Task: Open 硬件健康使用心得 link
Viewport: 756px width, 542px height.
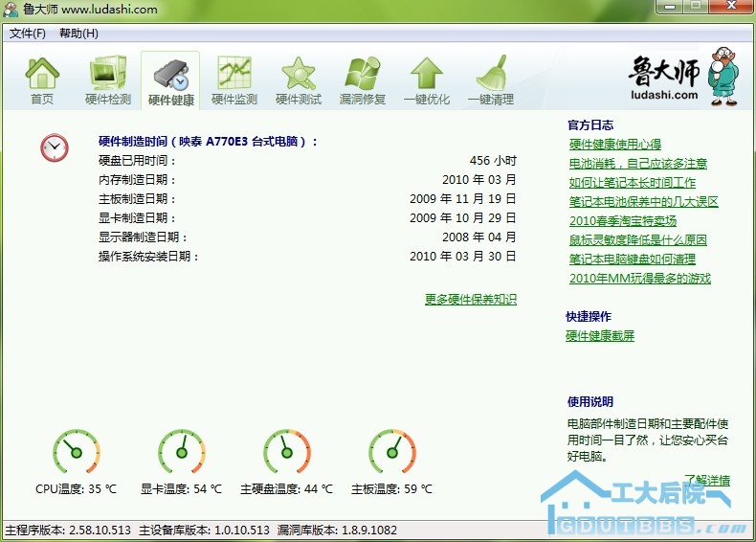Action: pyautogui.click(x=615, y=145)
